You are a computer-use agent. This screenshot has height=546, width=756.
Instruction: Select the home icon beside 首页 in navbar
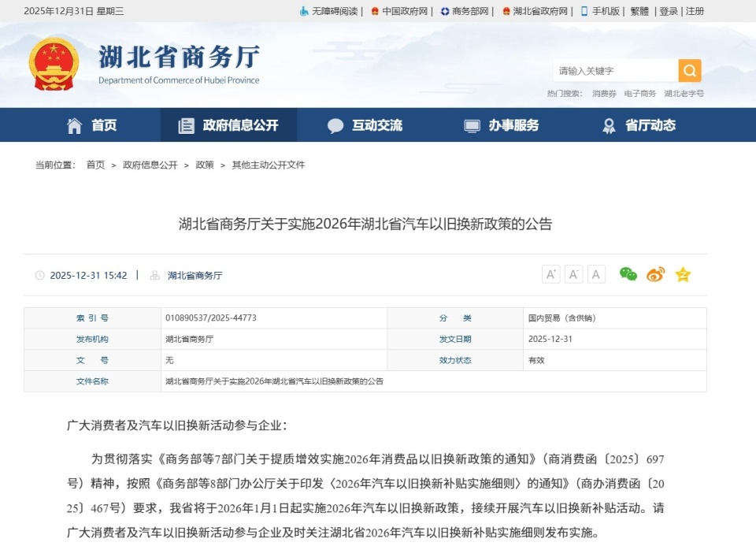click(73, 124)
